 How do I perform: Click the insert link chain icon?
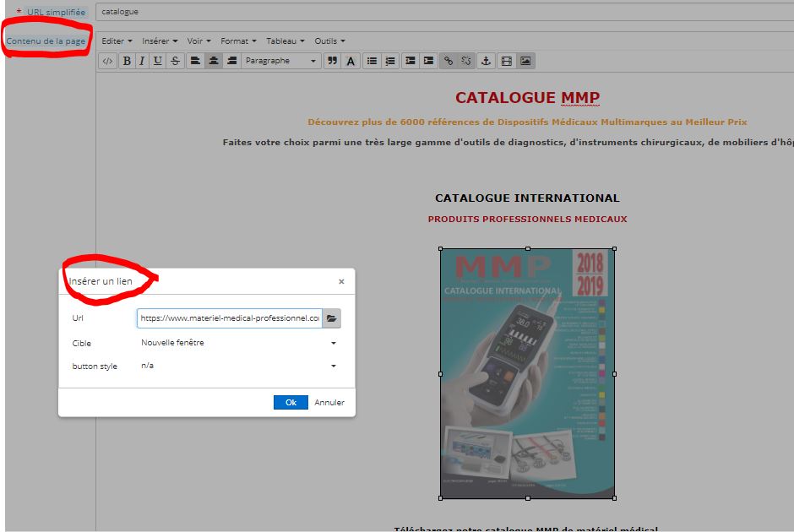[449, 62]
